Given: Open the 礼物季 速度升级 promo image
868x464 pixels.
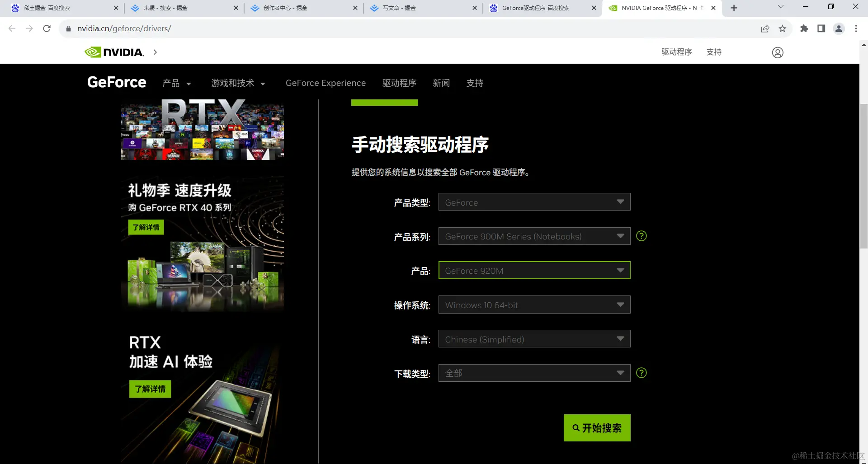Looking at the screenshot, I should 203,244.
